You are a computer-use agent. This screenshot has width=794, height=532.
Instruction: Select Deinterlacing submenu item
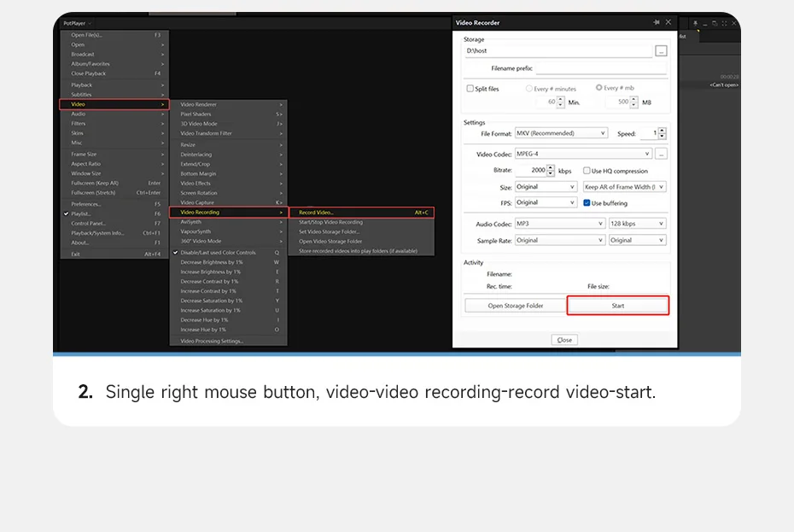[x=228, y=155]
